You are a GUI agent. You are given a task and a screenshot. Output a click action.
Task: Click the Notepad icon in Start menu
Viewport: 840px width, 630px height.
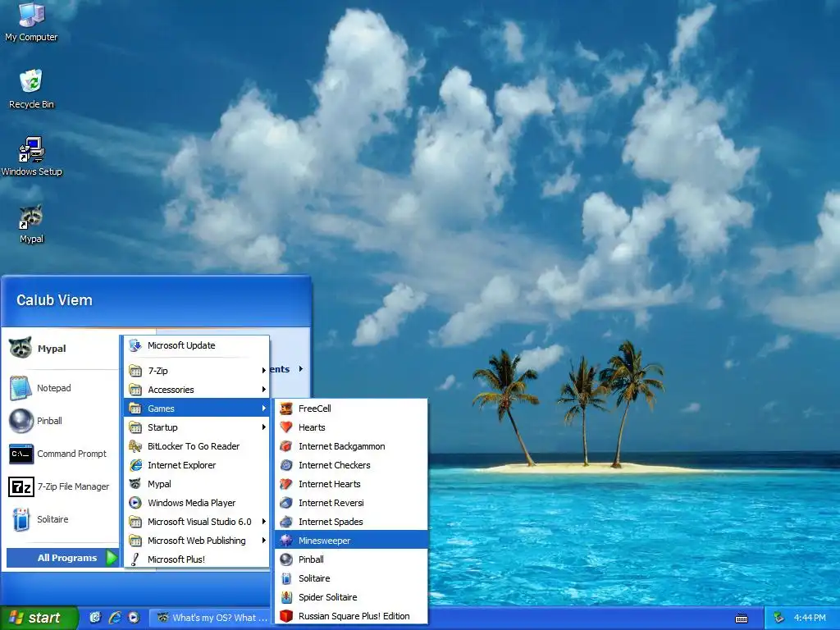point(21,388)
